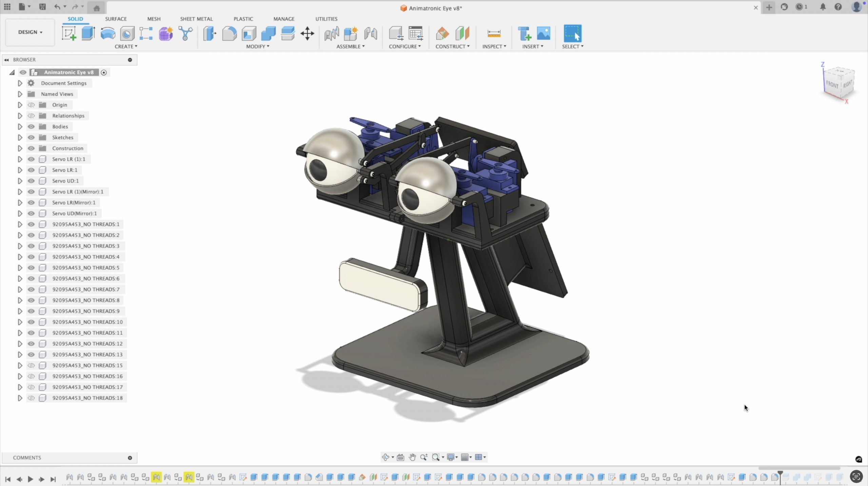Select the Fillet tool in Modify
The height and width of the screenshot is (486, 868).
229,34
